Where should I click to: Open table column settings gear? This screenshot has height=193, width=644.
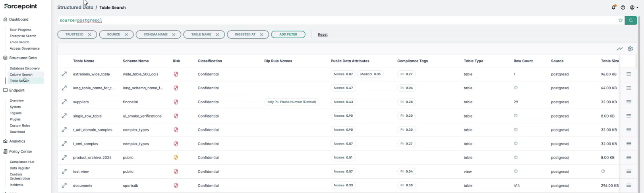point(630,49)
